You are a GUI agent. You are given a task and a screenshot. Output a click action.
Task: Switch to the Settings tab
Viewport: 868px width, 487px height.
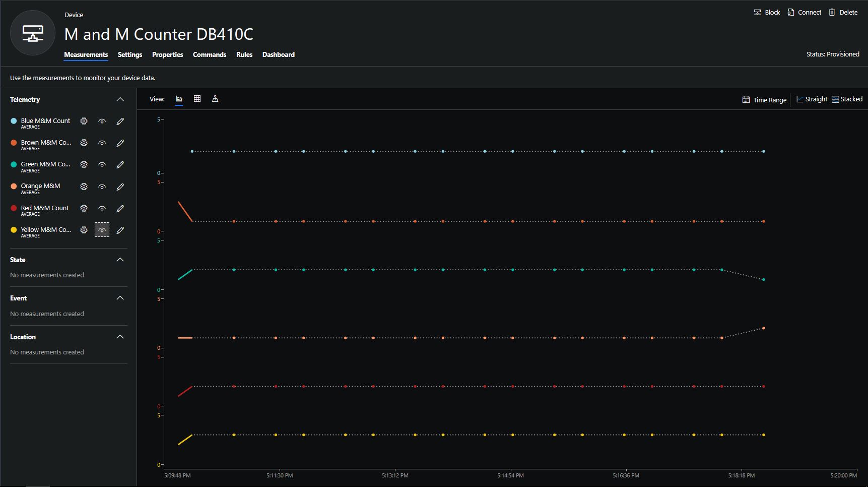pos(130,54)
